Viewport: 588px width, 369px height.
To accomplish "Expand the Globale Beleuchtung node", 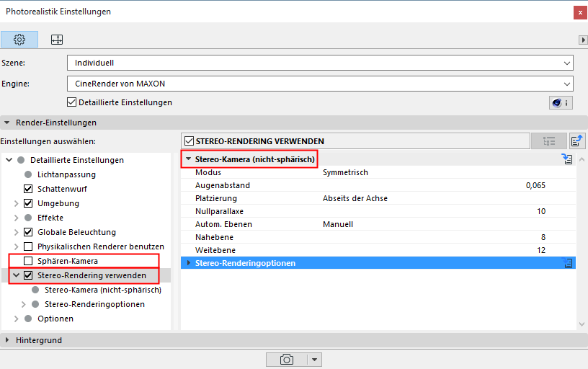I will 16,232.
